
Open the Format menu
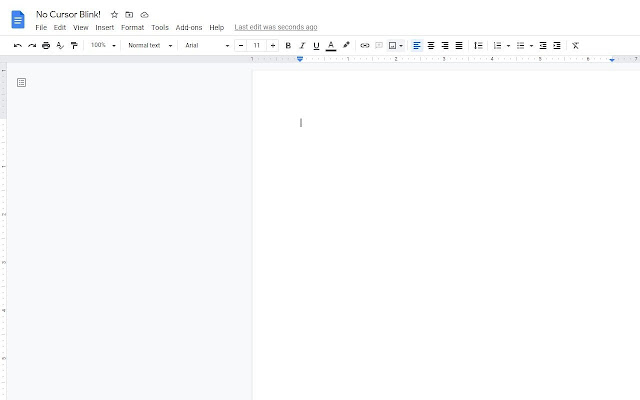tap(132, 27)
